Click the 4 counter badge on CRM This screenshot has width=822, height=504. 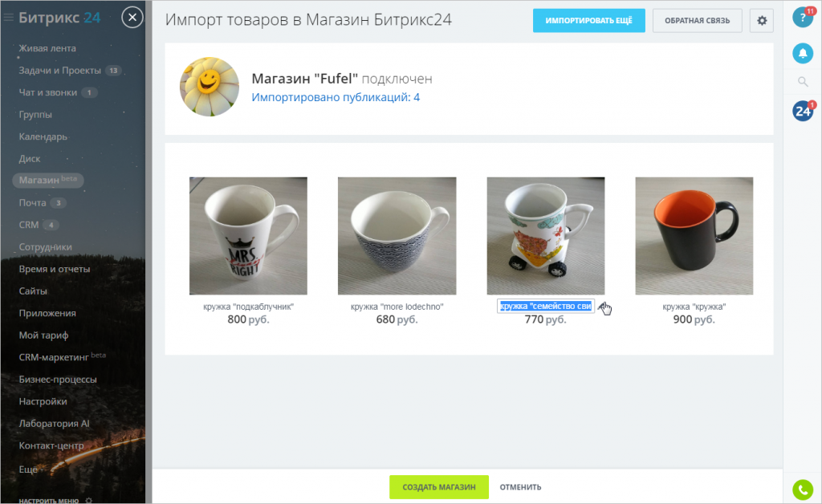pos(51,225)
